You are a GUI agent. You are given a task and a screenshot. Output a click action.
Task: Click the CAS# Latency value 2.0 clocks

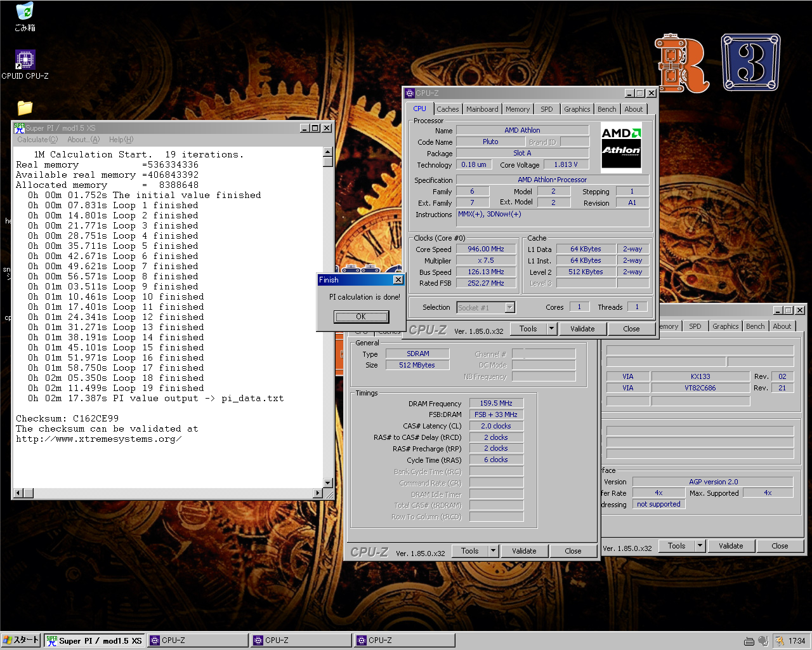click(496, 426)
